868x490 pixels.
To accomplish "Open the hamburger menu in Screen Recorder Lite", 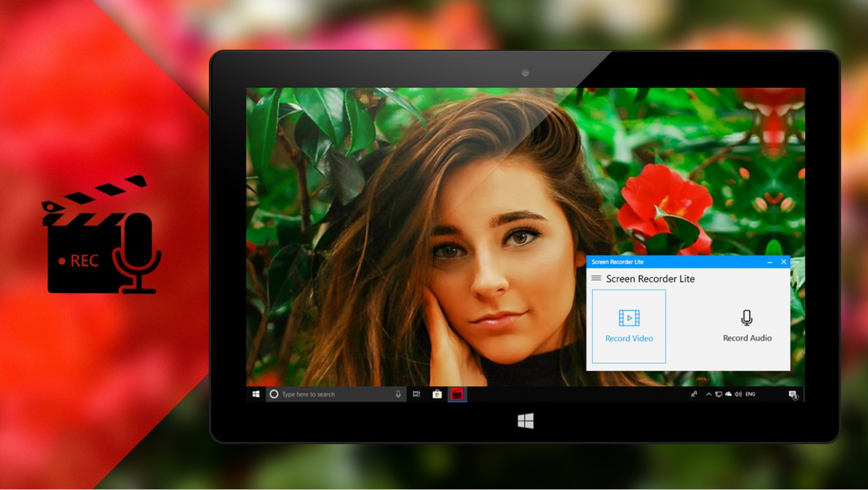I will click(x=596, y=279).
